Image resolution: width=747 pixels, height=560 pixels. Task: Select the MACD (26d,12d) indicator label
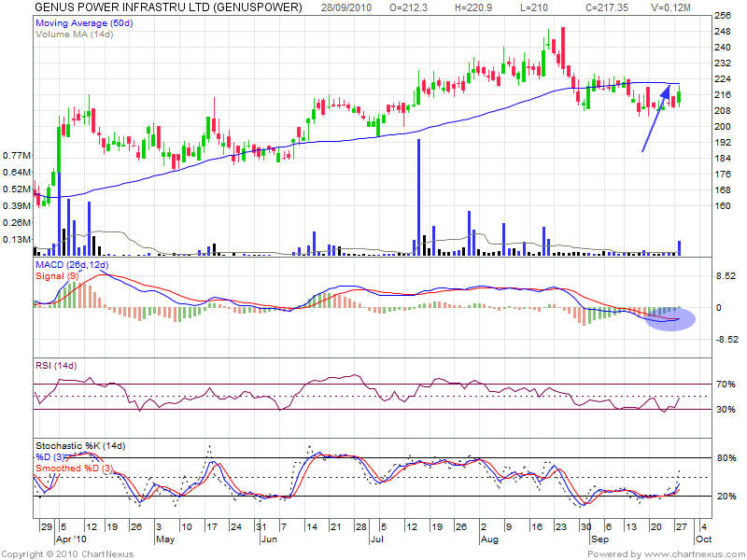(x=73, y=265)
